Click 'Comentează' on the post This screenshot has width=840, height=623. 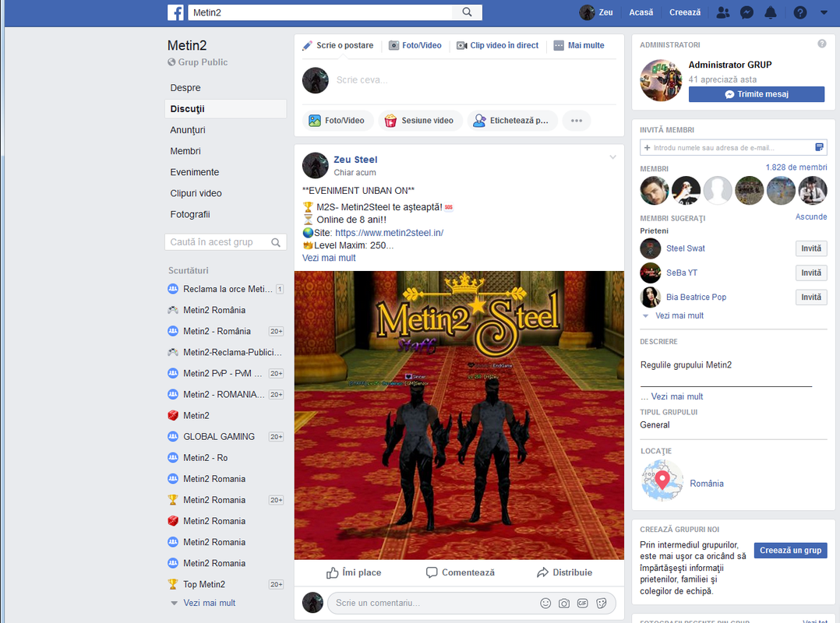[460, 572]
